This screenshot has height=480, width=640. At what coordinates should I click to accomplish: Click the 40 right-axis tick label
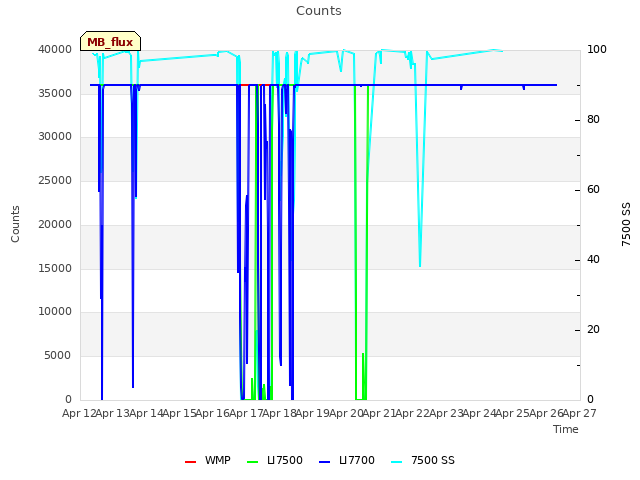[593, 260]
